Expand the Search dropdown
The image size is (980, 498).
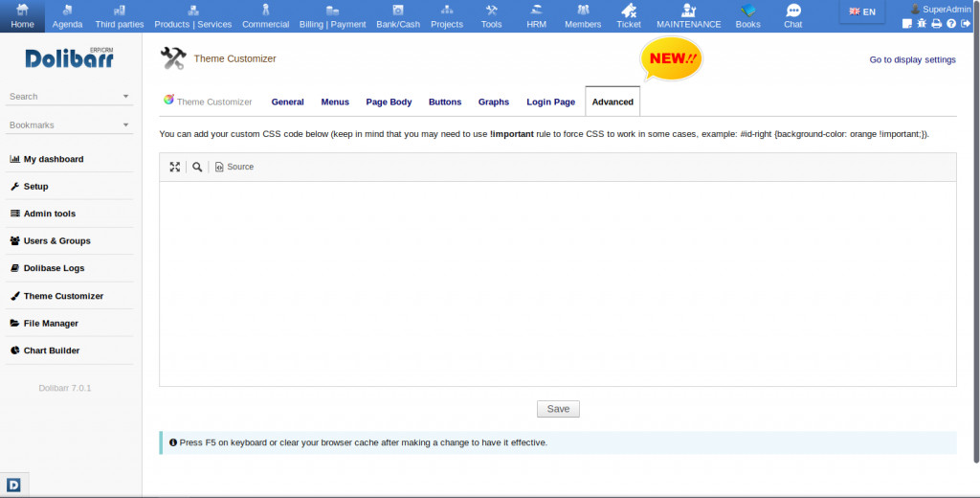(69, 97)
